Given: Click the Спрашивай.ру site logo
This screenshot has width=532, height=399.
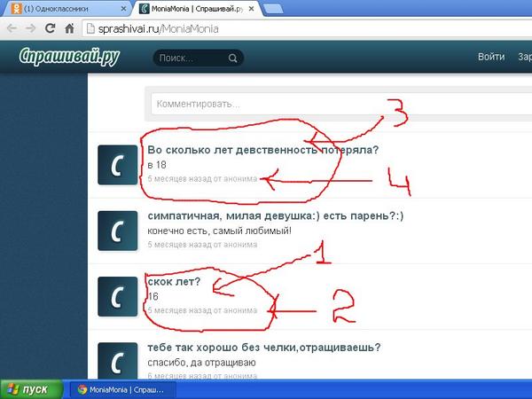Looking at the screenshot, I should (69, 57).
